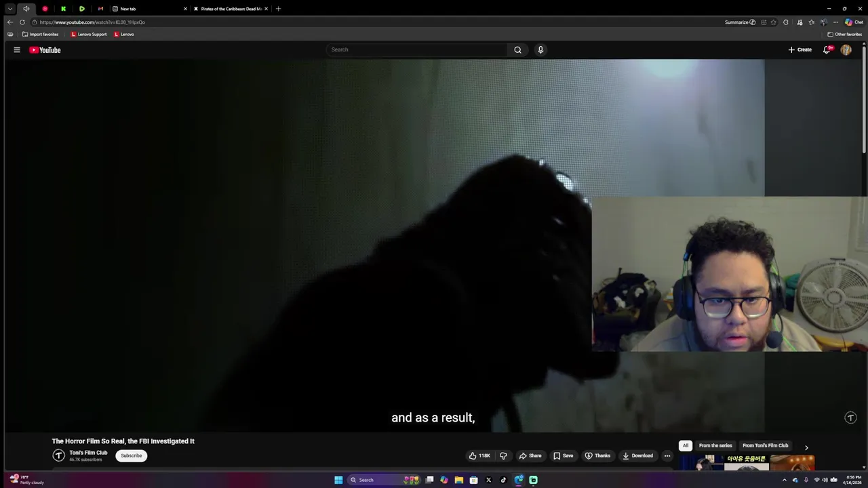Switch to the audio-playing pinned tab
This screenshot has width=868, height=488.
pos(26,9)
